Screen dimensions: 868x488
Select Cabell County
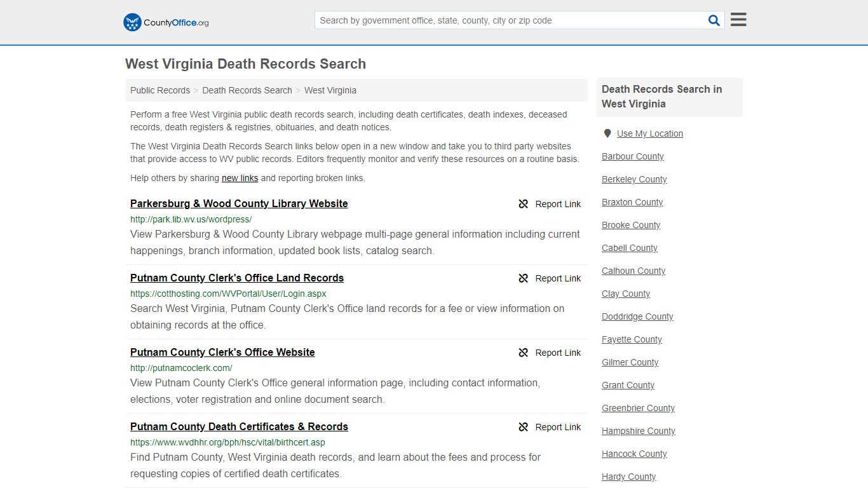click(630, 248)
